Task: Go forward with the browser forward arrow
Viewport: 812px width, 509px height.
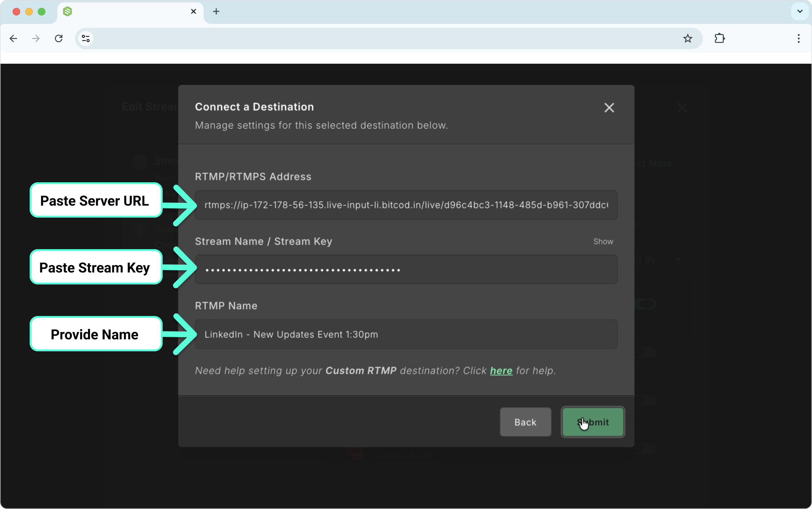Action: pos(36,38)
